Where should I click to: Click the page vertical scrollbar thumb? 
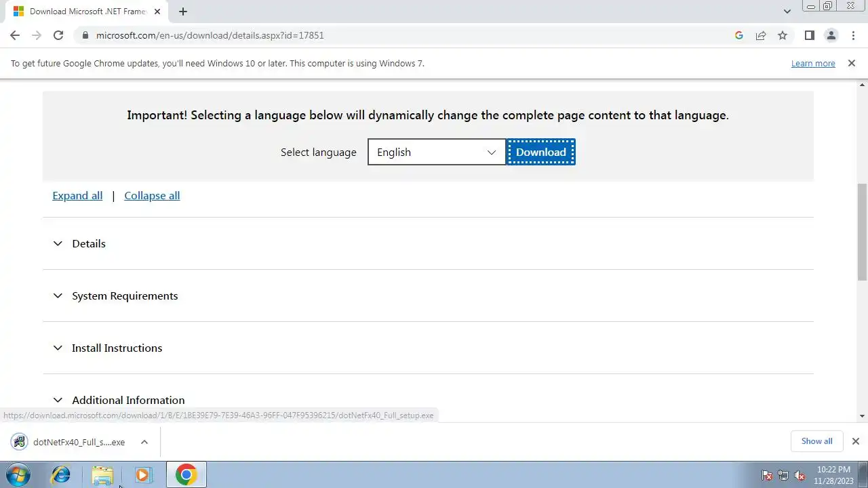point(862,231)
